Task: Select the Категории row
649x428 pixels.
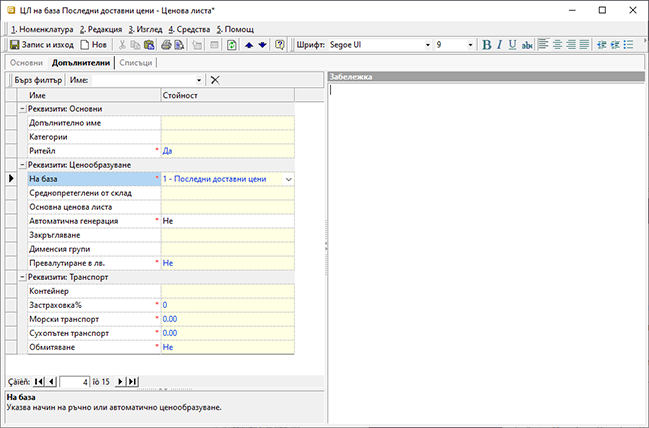Action: coord(161,137)
